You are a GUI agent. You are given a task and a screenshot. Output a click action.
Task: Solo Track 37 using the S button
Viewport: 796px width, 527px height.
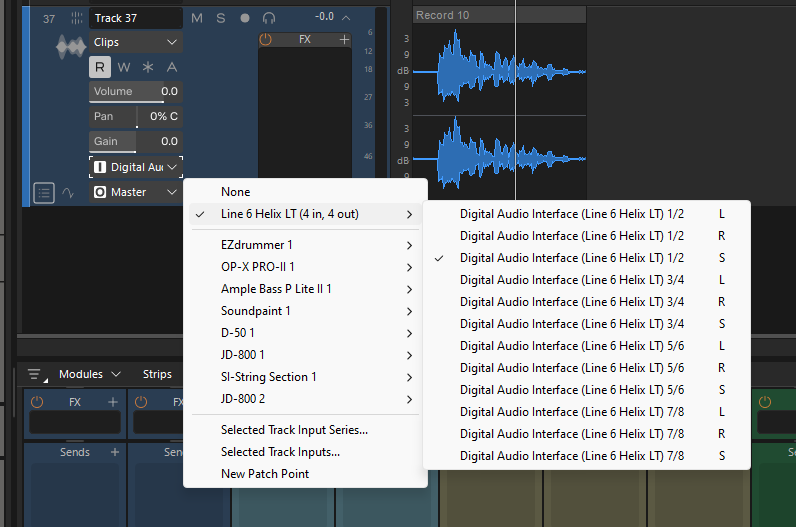coord(221,18)
